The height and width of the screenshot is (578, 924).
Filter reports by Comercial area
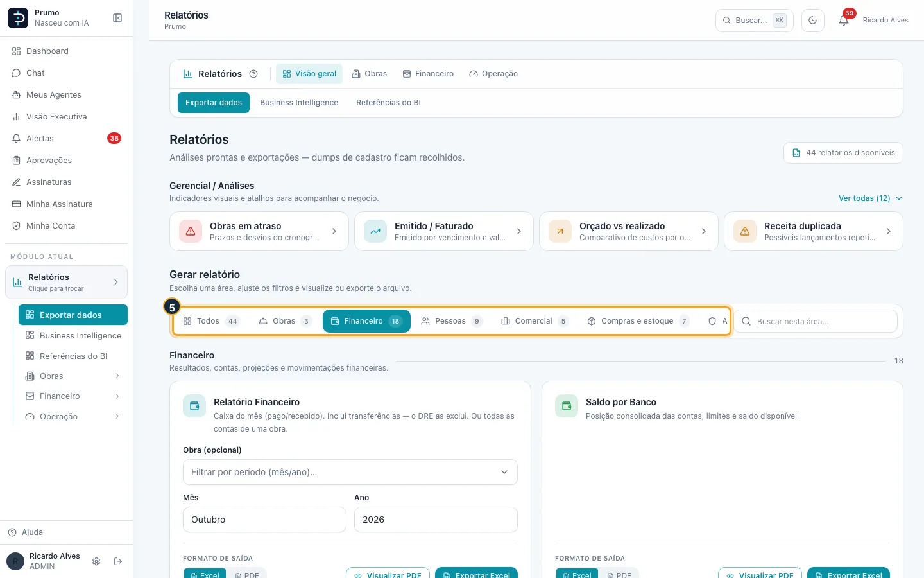click(535, 321)
